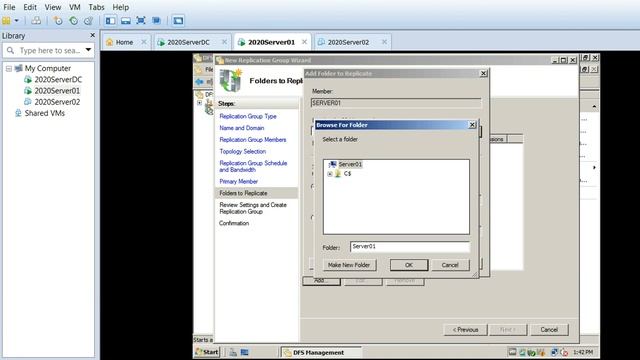
Task: Click the Replication Group Type step link
Action: (x=248, y=116)
